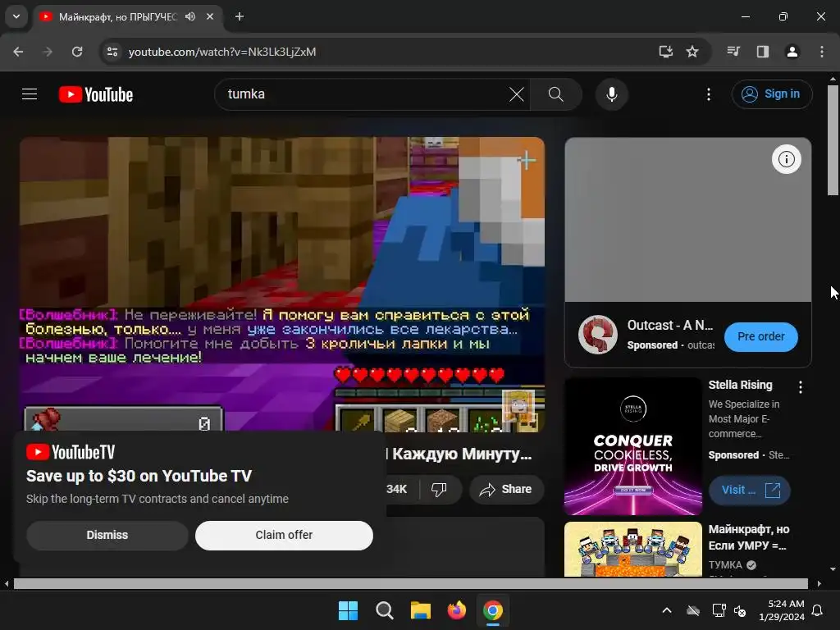The height and width of the screenshot is (630, 840).
Task: Click the Chrome taskbar icon
Action: click(493, 610)
